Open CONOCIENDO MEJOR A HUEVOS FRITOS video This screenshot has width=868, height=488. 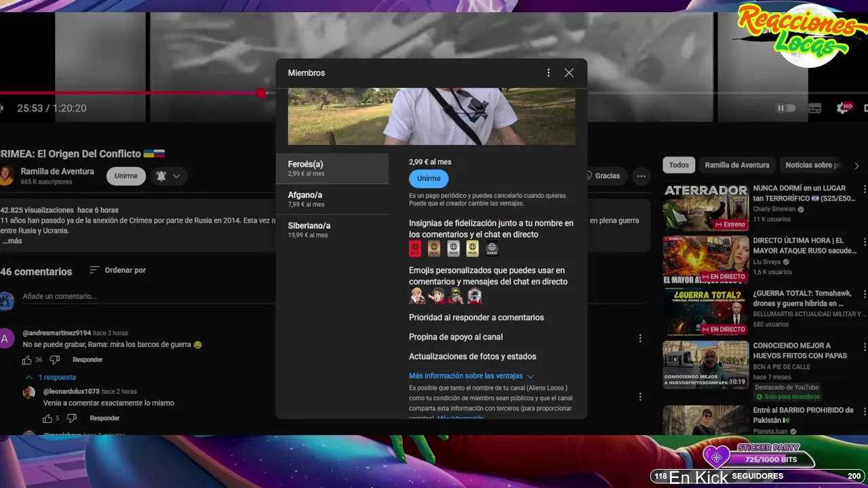[x=705, y=365]
